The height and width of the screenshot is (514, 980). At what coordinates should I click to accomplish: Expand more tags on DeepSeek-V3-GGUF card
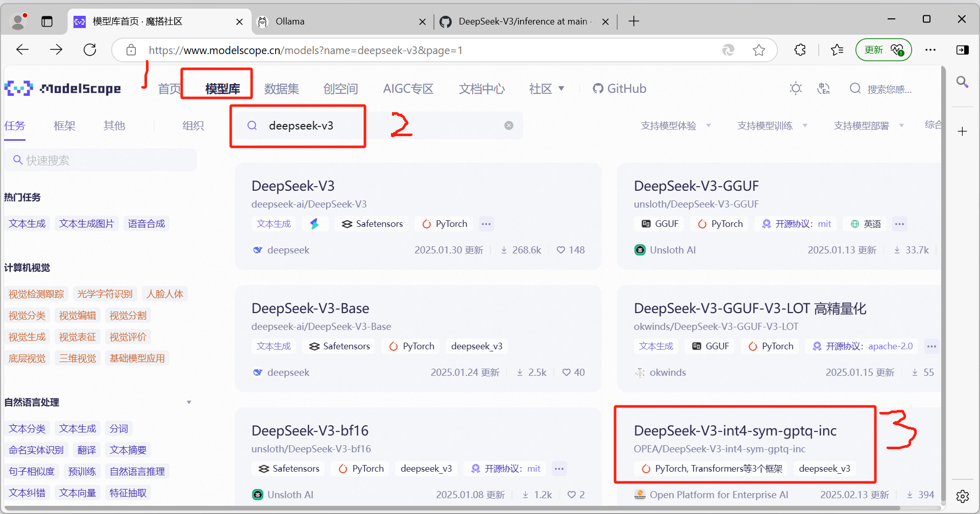pyautogui.click(x=899, y=224)
